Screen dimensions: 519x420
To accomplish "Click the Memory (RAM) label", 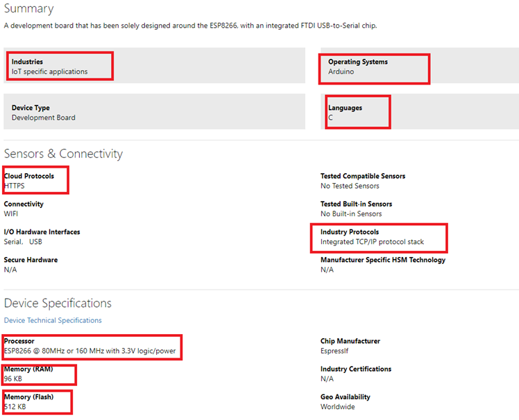I will pyautogui.click(x=28, y=369).
